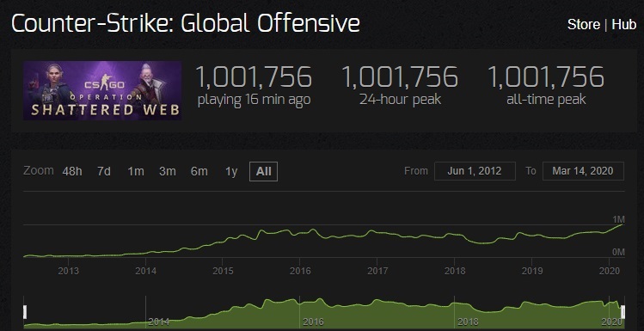Click the left navigator range handle
This screenshot has width=644, height=331.
(25, 312)
